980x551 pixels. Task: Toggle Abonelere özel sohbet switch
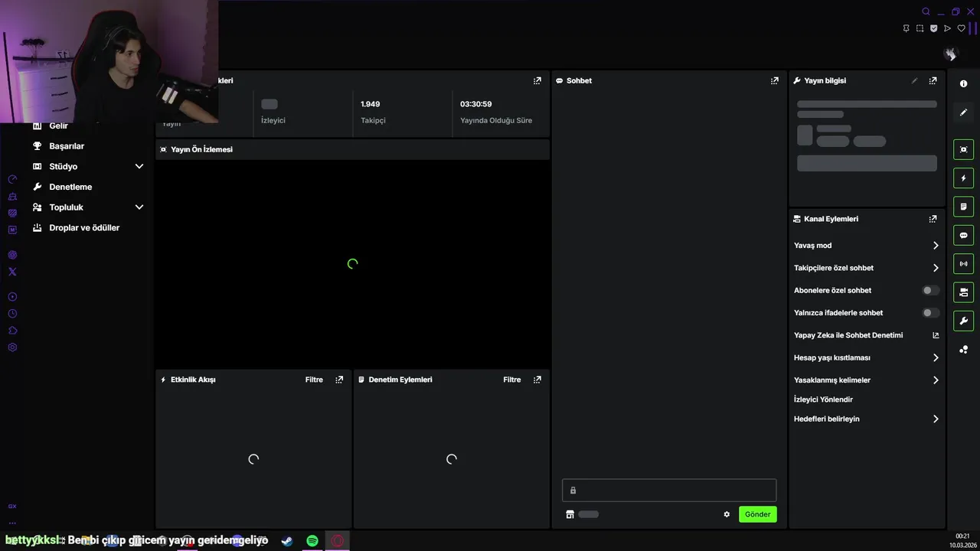[x=930, y=291]
